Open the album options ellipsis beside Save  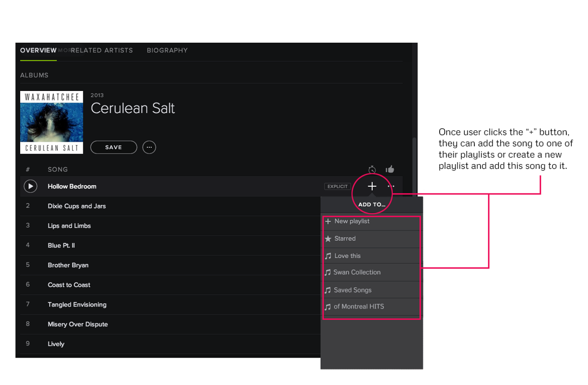coord(149,147)
